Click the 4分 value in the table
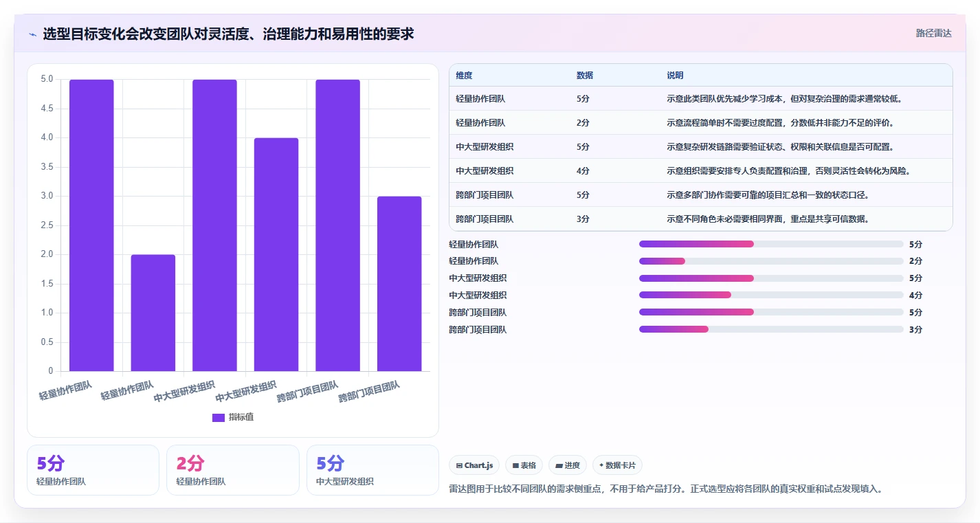This screenshot has width=980, height=523. [x=583, y=171]
